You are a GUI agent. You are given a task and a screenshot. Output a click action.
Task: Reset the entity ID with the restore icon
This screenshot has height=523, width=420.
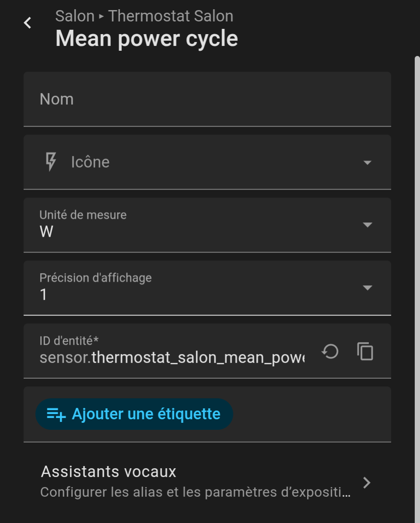(330, 351)
